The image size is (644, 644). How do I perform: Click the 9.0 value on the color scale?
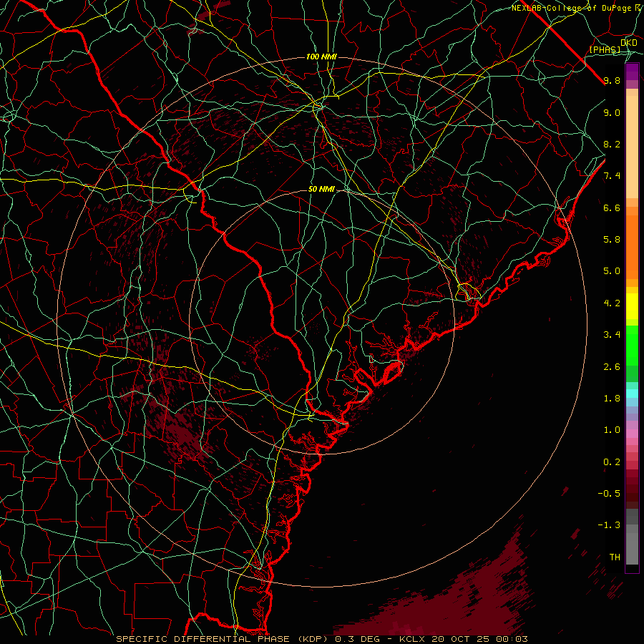612,112
